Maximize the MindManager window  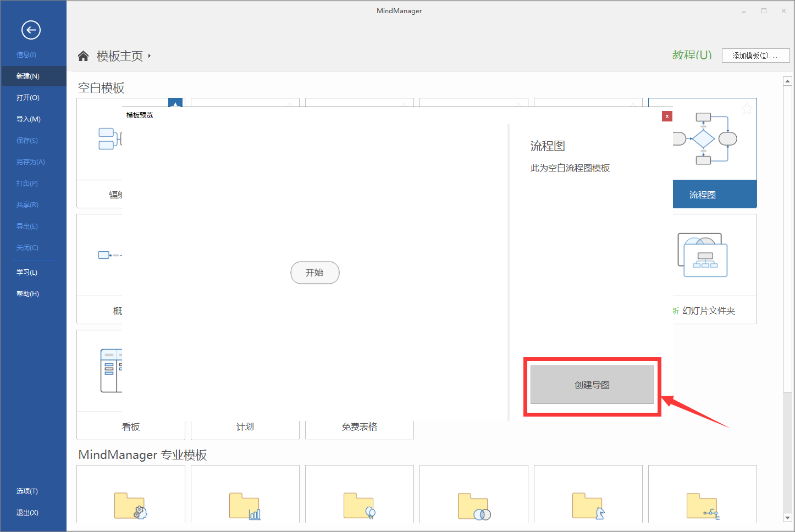[x=764, y=11]
